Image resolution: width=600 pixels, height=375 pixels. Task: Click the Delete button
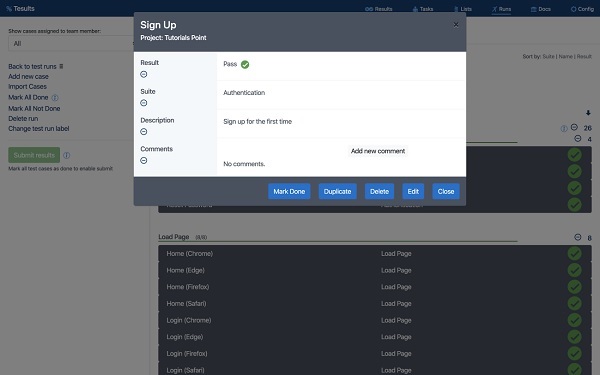(379, 191)
